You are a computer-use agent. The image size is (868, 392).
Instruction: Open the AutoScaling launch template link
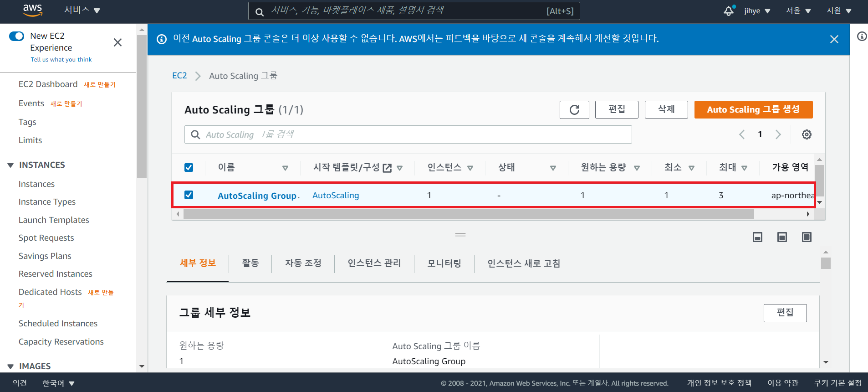point(336,196)
